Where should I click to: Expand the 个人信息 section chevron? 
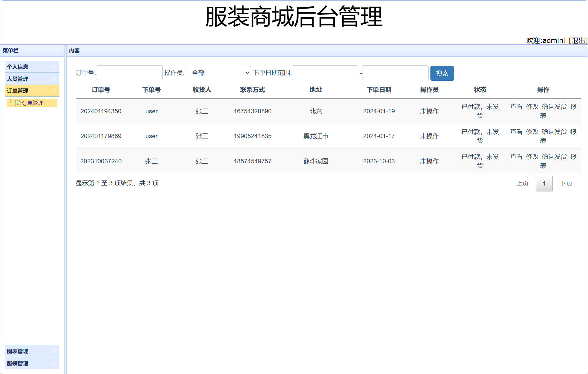(x=54, y=67)
